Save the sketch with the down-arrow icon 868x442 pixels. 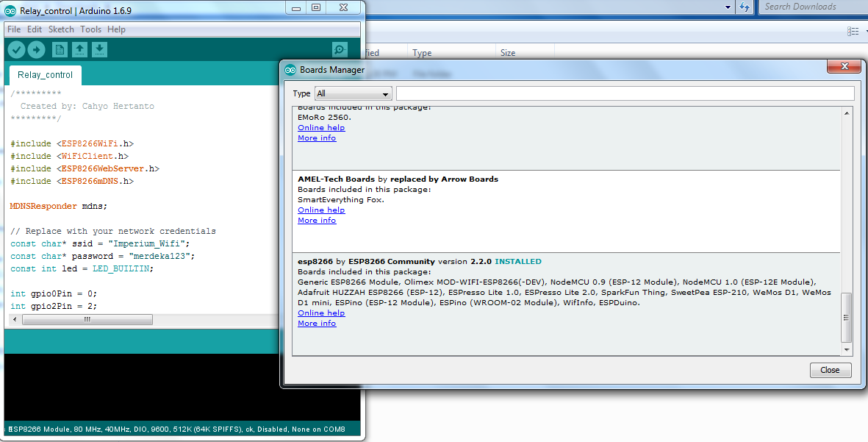click(x=100, y=50)
